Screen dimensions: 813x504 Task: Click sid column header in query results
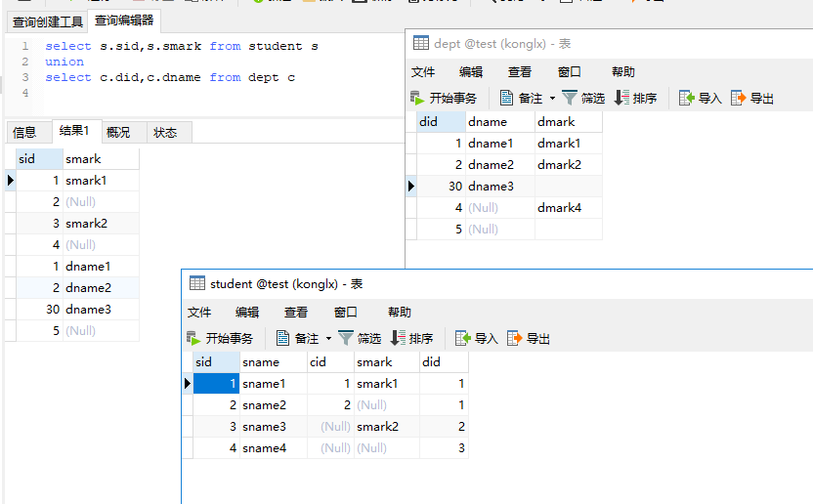click(x=39, y=158)
